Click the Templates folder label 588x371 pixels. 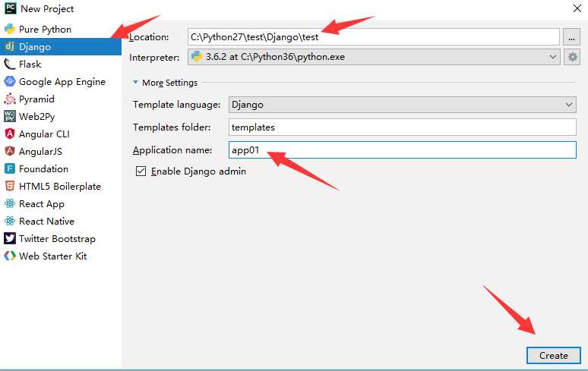pyautogui.click(x=172, y=127)
